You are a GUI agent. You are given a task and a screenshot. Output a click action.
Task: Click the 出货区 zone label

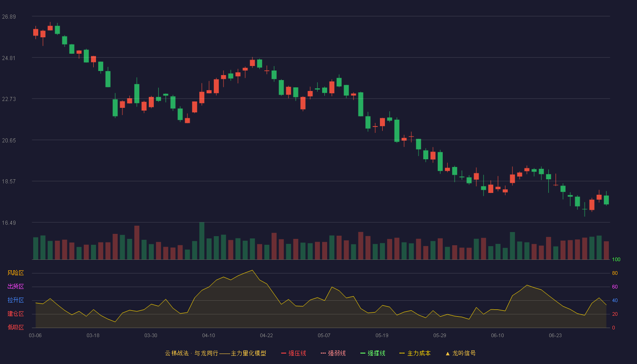click(16, 287)
